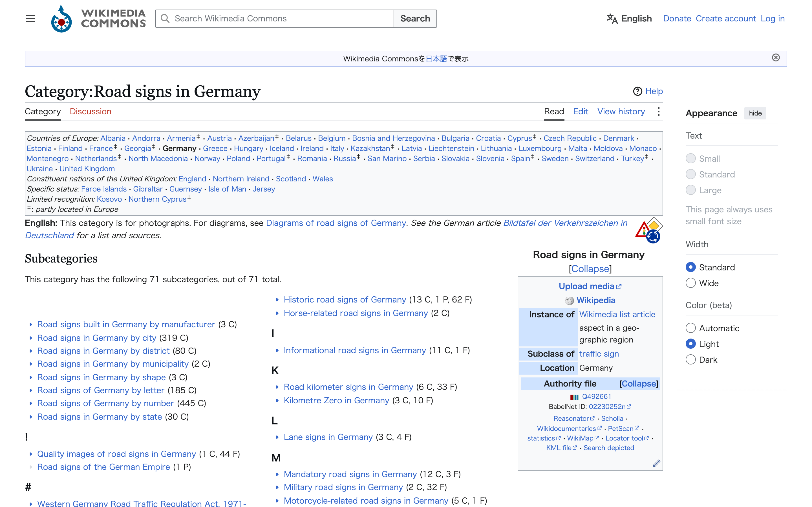The width and height of the screenshot is (812, 507).
Task: Select the Automatic color option
Action: [690, 328]
